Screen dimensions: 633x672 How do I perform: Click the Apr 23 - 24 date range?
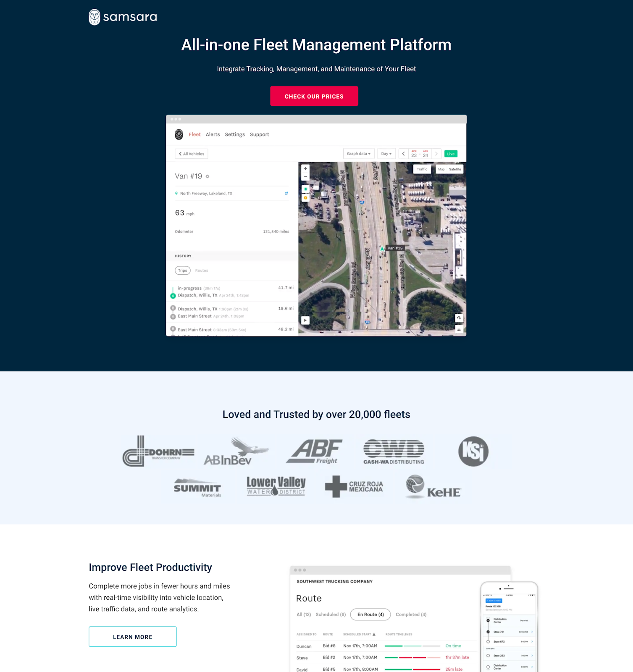(420, 154)
